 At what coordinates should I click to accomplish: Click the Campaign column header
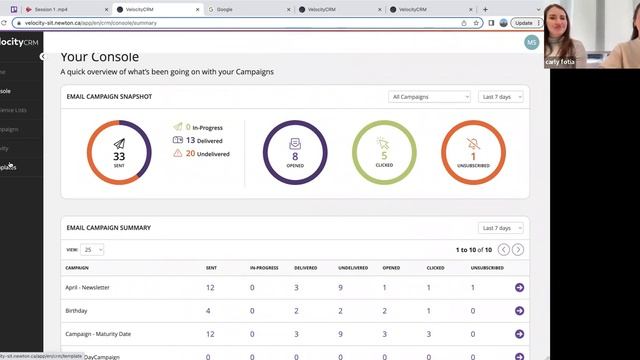(x=77, y=268)
